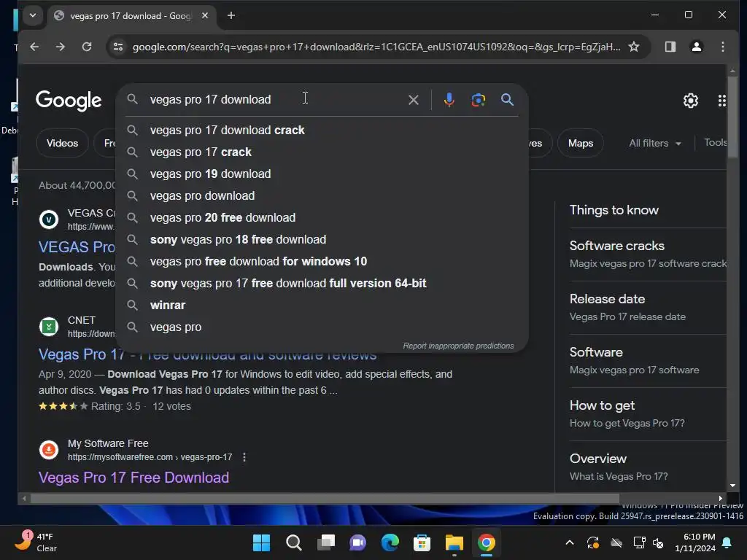Click the blue search magnifier button
Viewport: 747px width, 560px height.
point(508,99)
